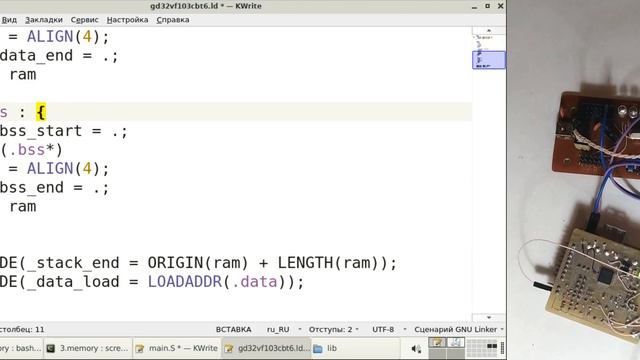Click on ORIGIN(ram) in the code
Image resolution: width=640 pixels, height=360 pixels.
click(x=198, y=263)
